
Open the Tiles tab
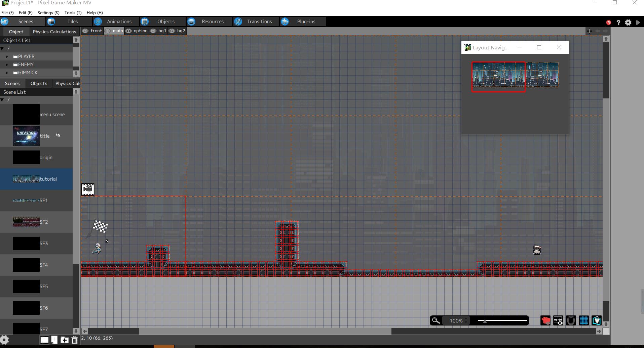(69, 21)
